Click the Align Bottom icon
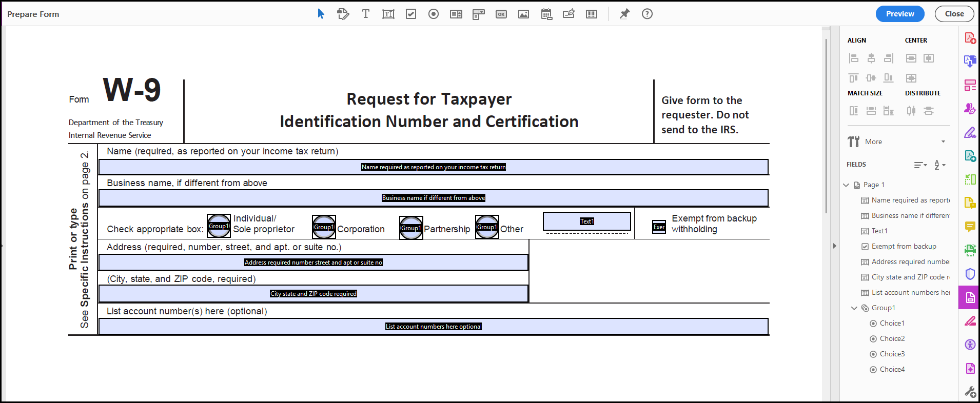This screenshot has width=980, height=403. coord(889,78)
